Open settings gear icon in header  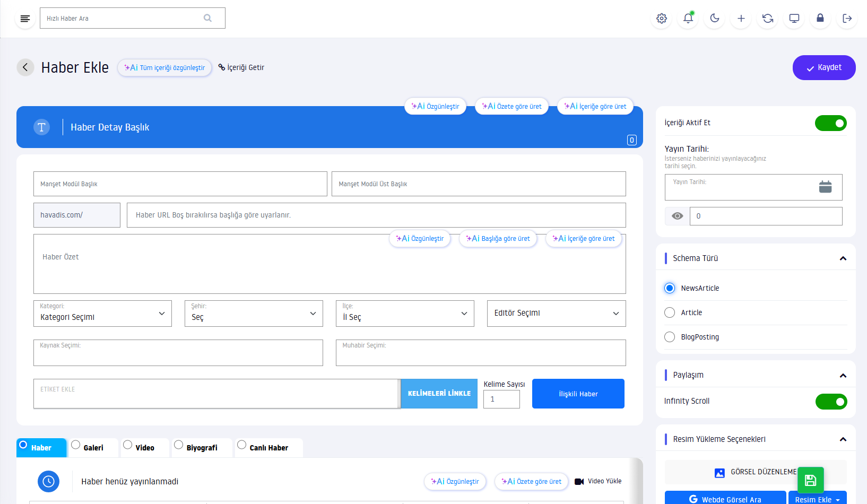point(662,19)
